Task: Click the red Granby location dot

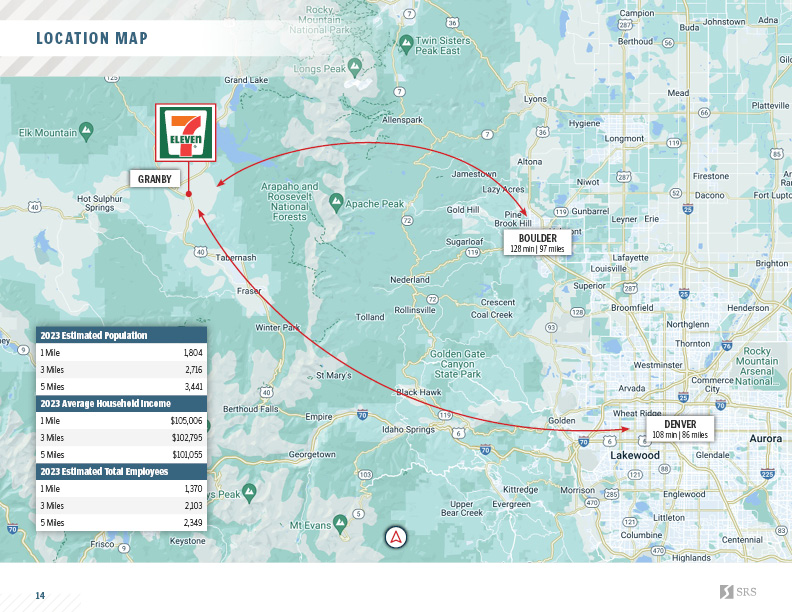Action: click(x=188, y=194)
